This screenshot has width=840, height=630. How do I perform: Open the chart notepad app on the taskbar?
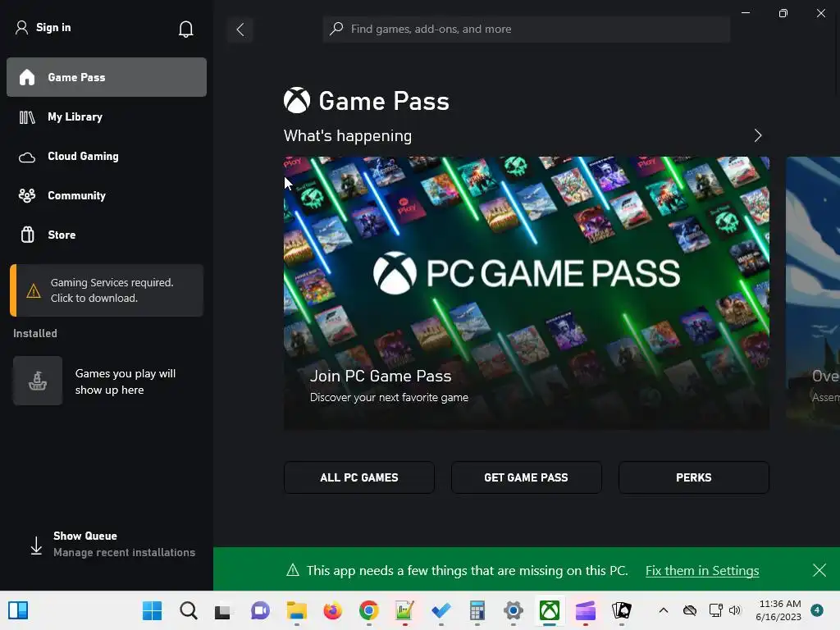click(x=405, y=610)
